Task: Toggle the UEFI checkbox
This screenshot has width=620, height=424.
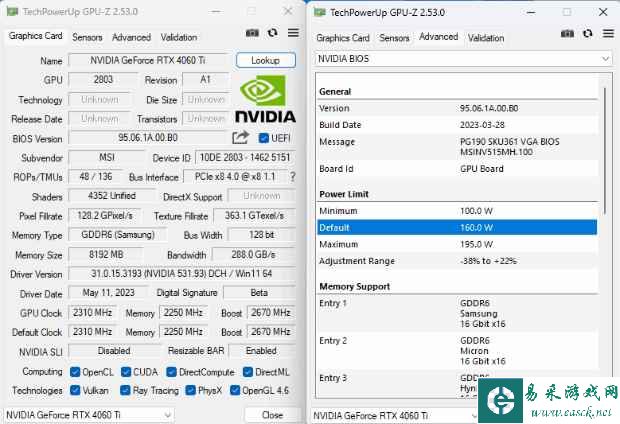Action: coord(263,138)
